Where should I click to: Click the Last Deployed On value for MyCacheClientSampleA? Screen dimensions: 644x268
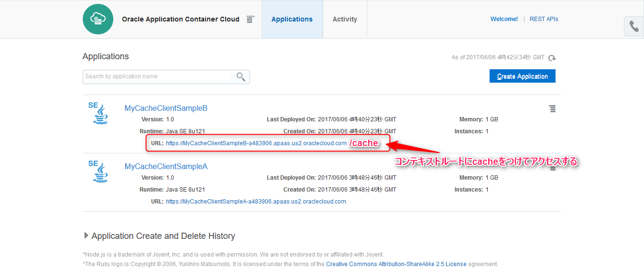tap(357, 178)
